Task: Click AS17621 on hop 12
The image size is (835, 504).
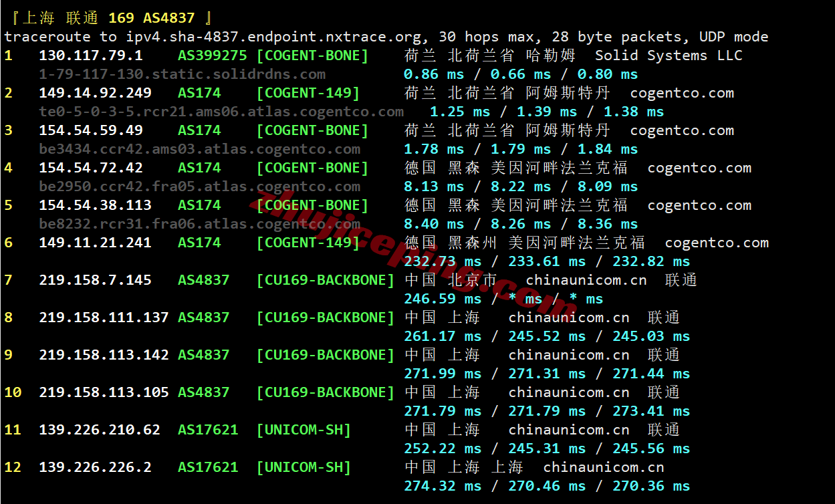Action: (x=208, y=467)
